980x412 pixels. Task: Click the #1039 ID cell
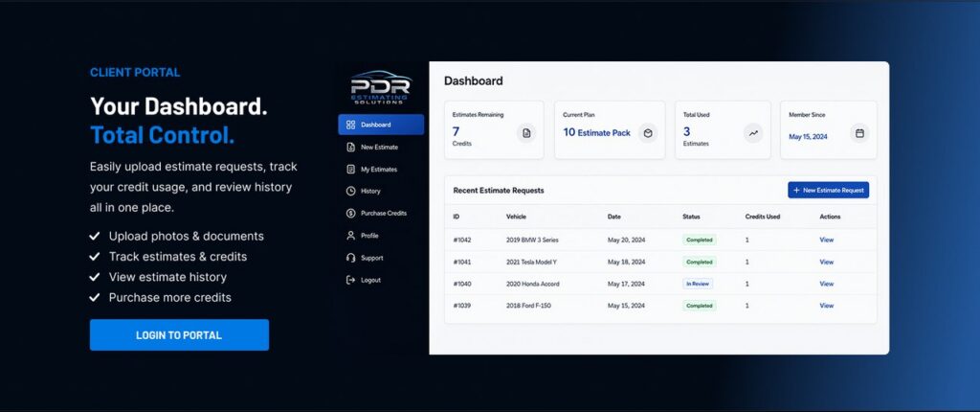462,306
